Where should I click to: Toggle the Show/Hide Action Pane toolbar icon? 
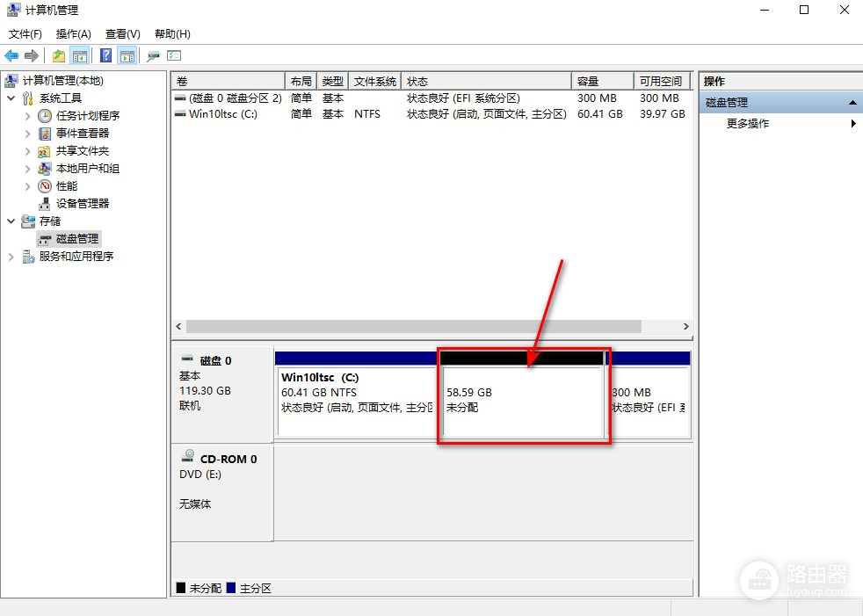point(127,55)
